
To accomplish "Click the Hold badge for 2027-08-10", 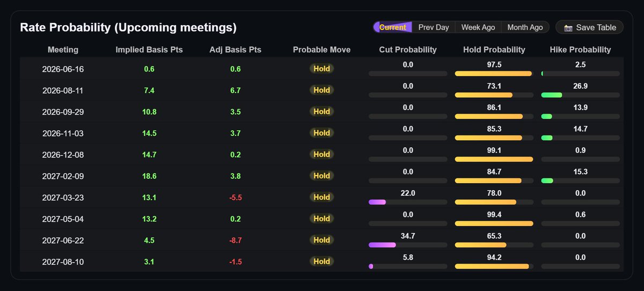I will pyautogui.click(x=322, y=261).
